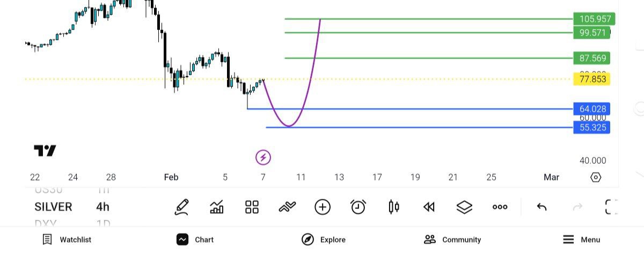Go to the Explore tab

click(324, 240)
